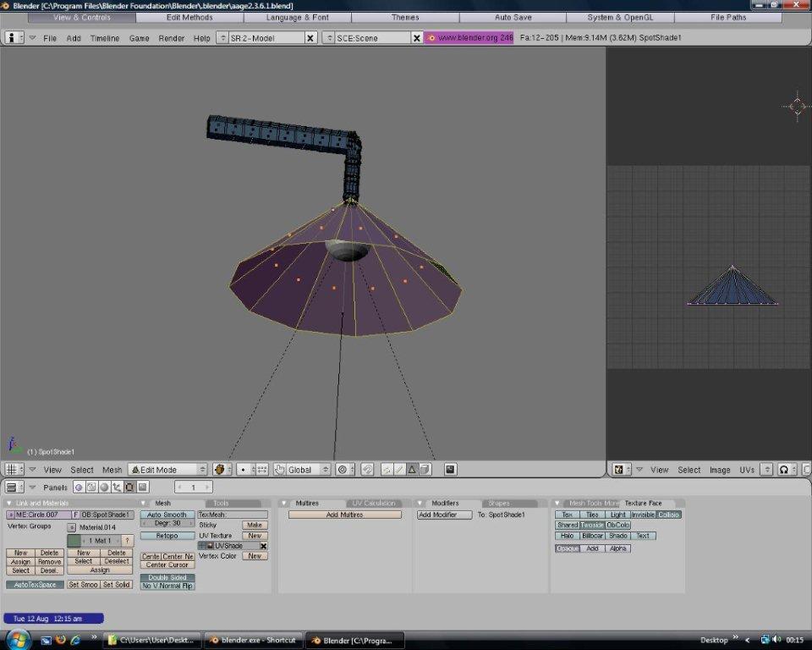Open the File menu

coord(50,38)
